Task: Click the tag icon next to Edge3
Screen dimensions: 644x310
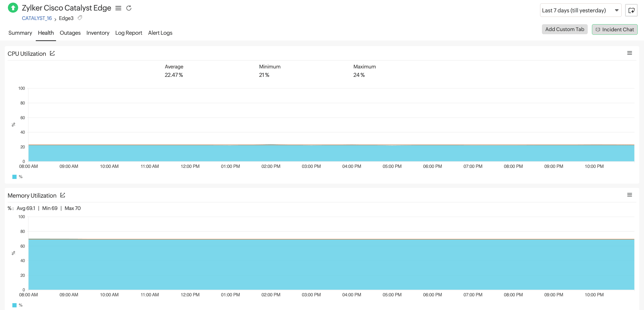Action: pos(80,18)
